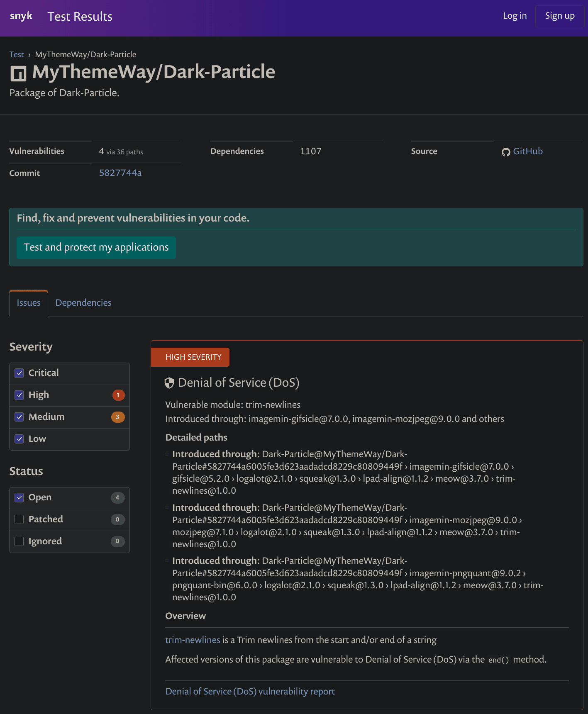Click the Severity filter heading
588x714 pixels.
tap(31, 347)
